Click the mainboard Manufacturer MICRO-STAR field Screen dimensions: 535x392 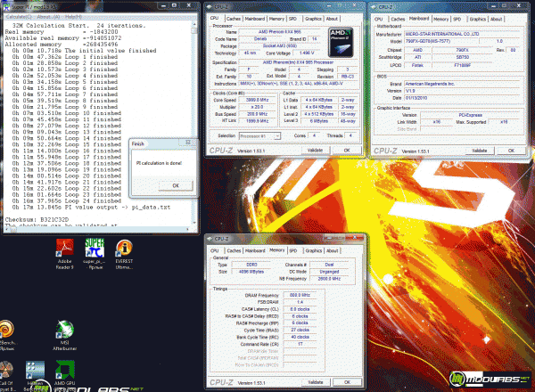(x=462, y=34)
